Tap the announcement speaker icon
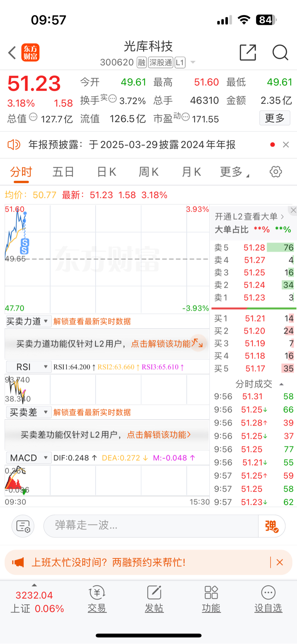The width and height of the screenshot is (297, 644). (14, 145)
